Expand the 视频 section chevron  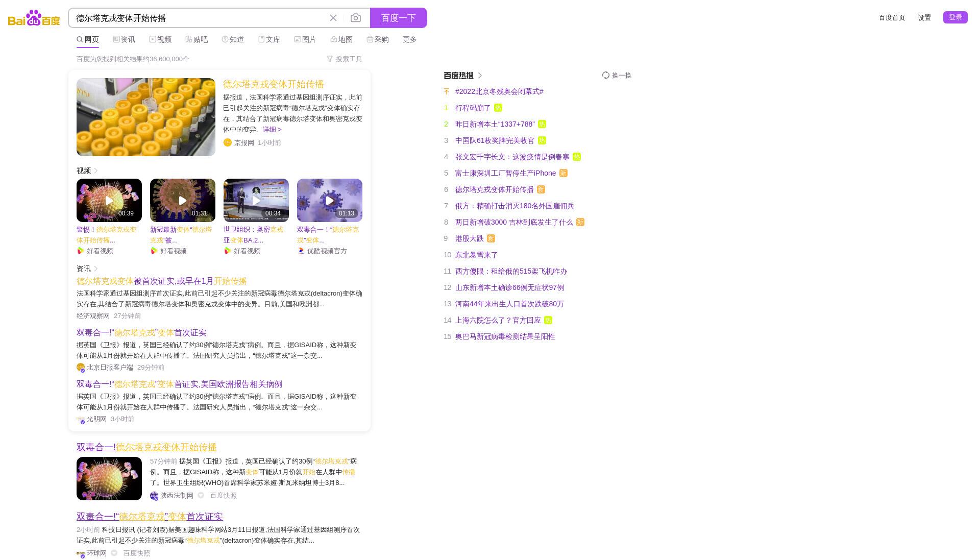(96, 171)
